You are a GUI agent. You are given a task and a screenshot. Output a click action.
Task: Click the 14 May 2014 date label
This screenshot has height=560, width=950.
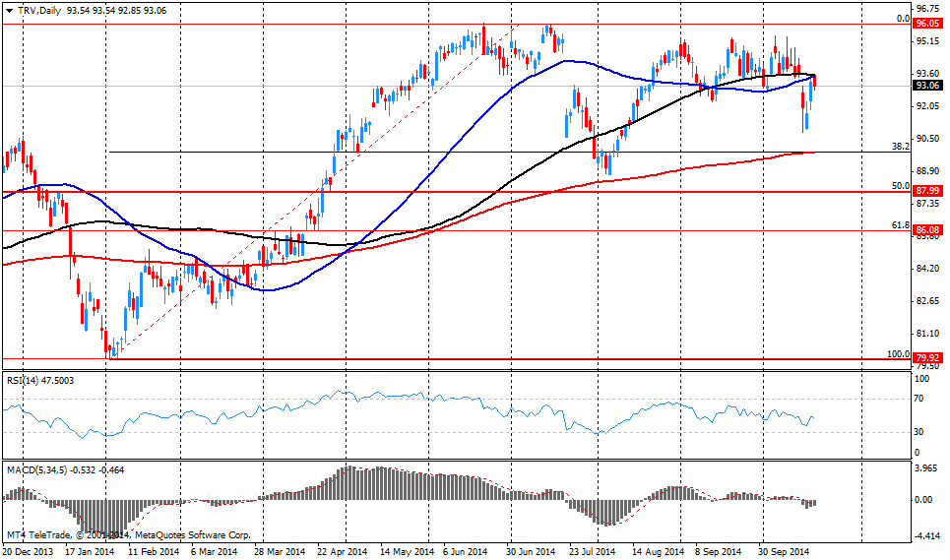pos(408,551)
